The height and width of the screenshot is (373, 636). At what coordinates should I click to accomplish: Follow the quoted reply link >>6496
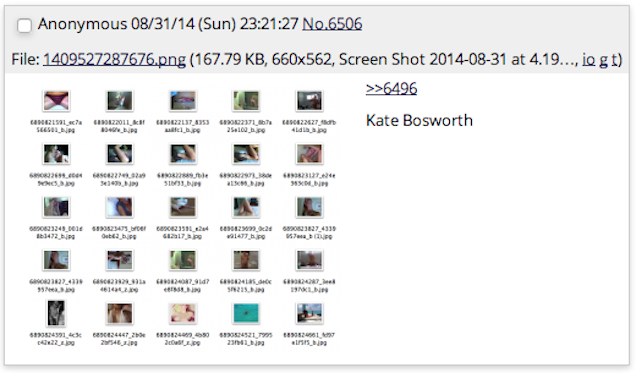coord(391,88)
